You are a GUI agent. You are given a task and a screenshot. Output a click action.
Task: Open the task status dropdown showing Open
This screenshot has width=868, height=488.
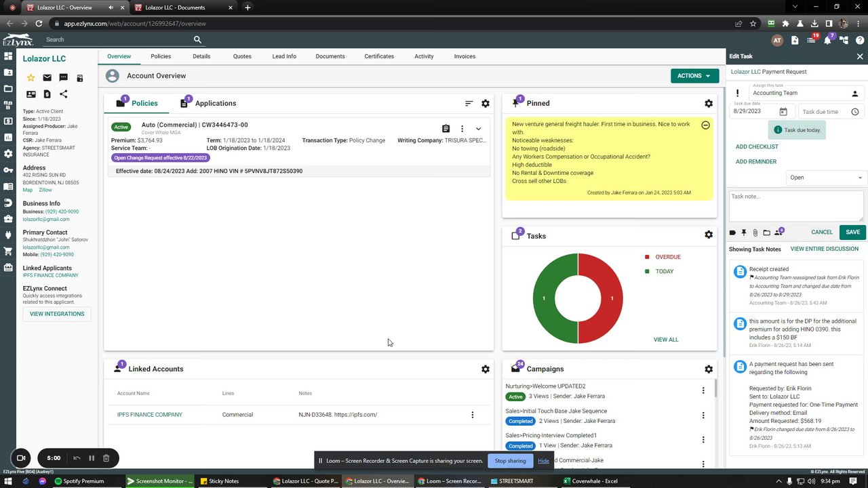(826, 178)
